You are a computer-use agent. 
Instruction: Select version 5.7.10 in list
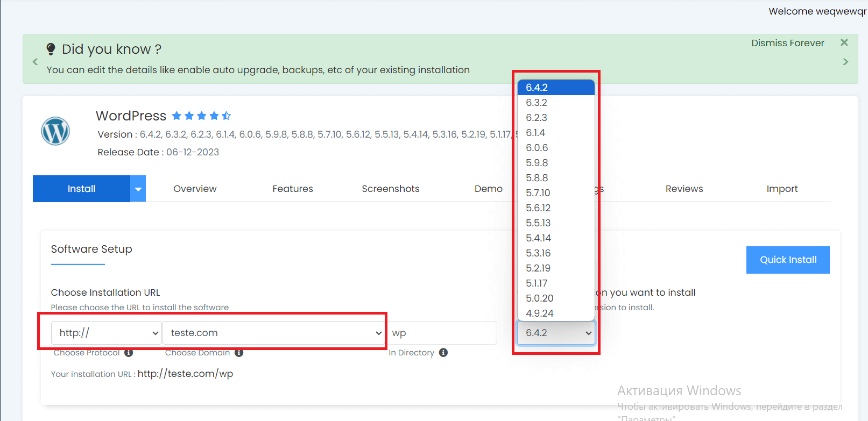point(556,193)
